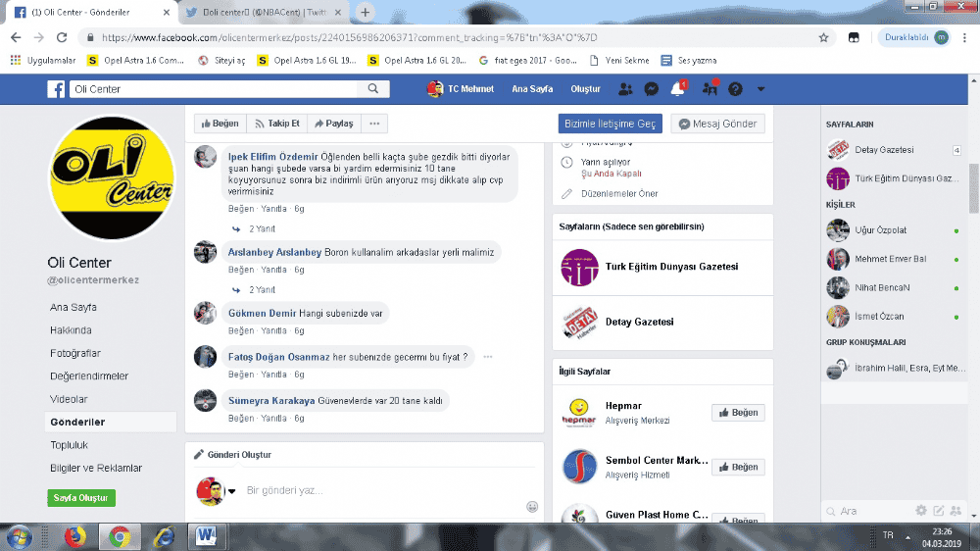The image size is (980, 551).
Task: Close the Oli Center tab
Action: coord(167,12)
